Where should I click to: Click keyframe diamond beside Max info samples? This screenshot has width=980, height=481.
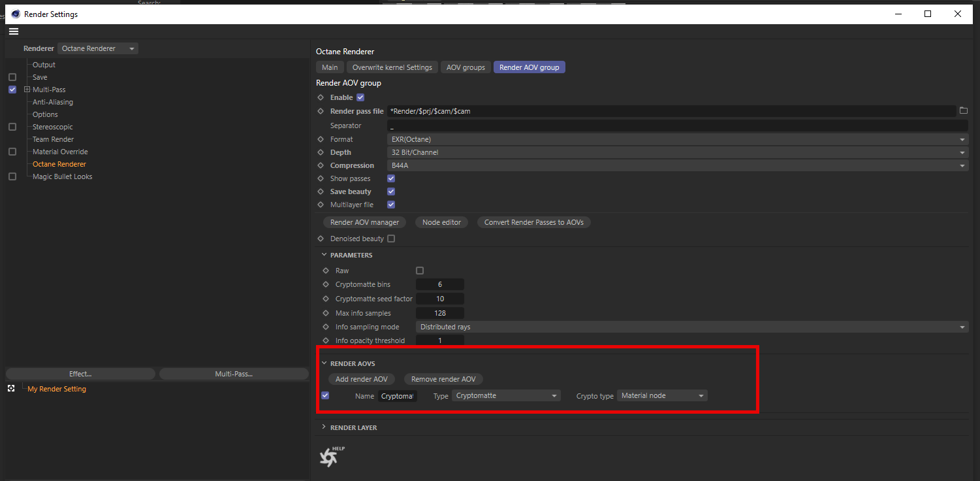[326, 313]
